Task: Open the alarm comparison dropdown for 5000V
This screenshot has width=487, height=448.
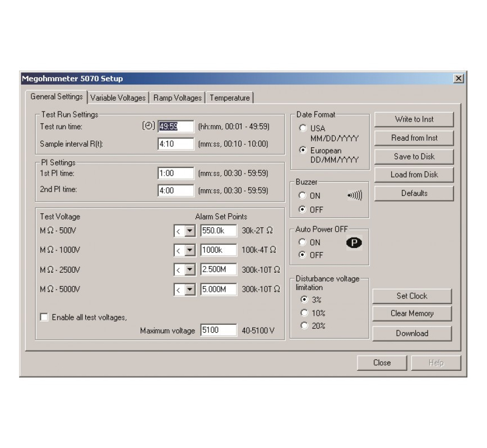Action: click(x=190, y=290)
